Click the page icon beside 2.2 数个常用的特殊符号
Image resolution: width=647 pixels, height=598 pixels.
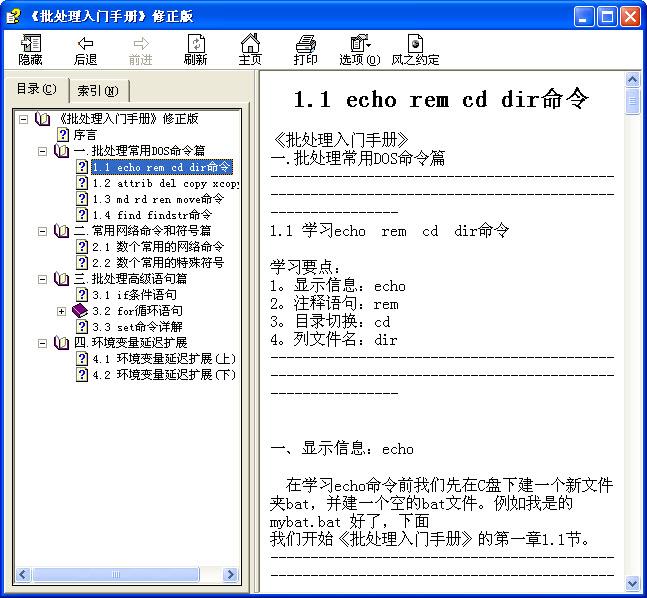point(82,262)
